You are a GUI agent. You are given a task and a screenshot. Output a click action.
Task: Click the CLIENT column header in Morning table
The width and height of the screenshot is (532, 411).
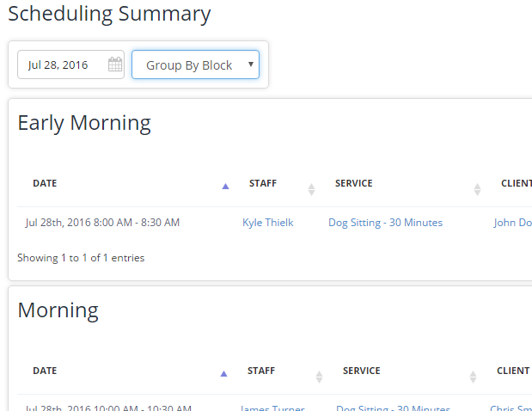click(513, 371)
